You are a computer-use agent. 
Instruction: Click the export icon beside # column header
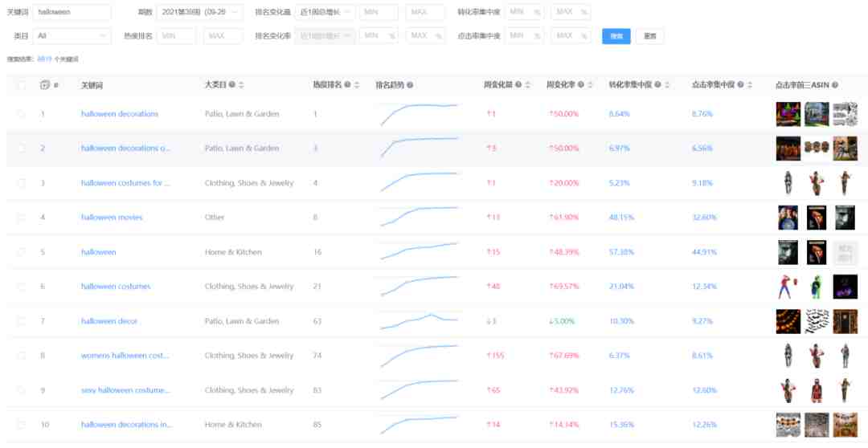coord(45,84)
